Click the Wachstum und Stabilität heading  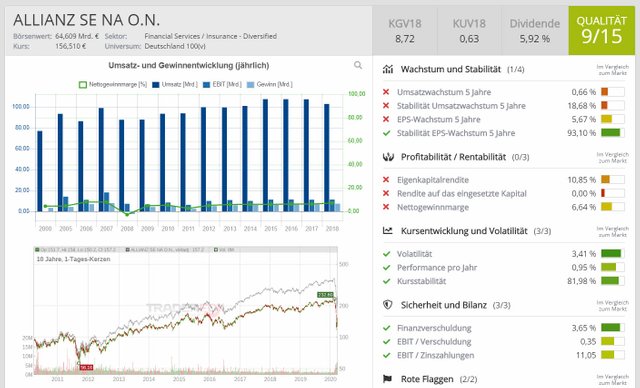pos(451,69)
